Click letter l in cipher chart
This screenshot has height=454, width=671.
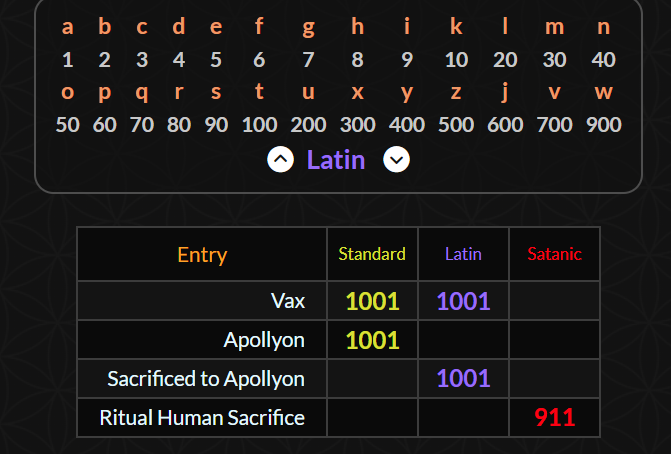pos(505,26)
